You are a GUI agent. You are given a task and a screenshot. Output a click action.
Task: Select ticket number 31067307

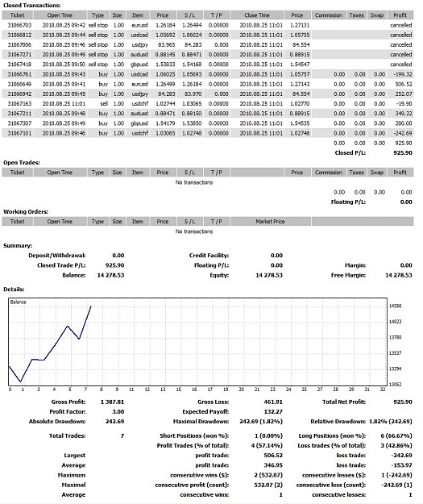19,123
